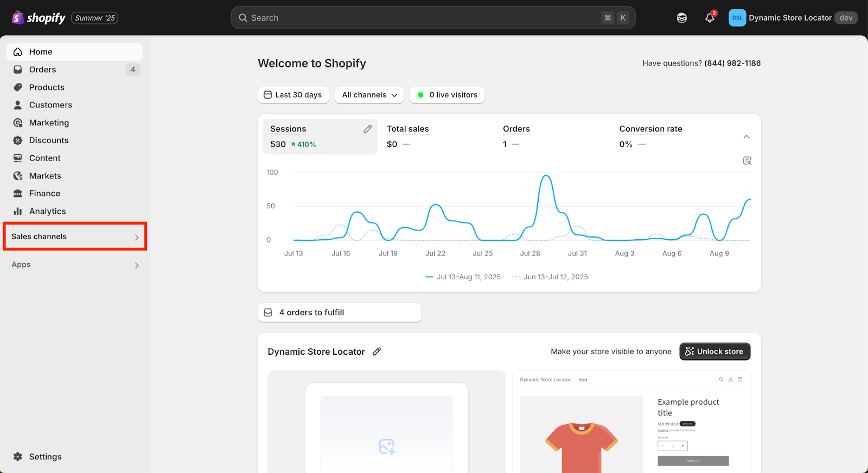Click the search input field
Viewport: 868px width, 473px height.
click(x=433, y=18)
